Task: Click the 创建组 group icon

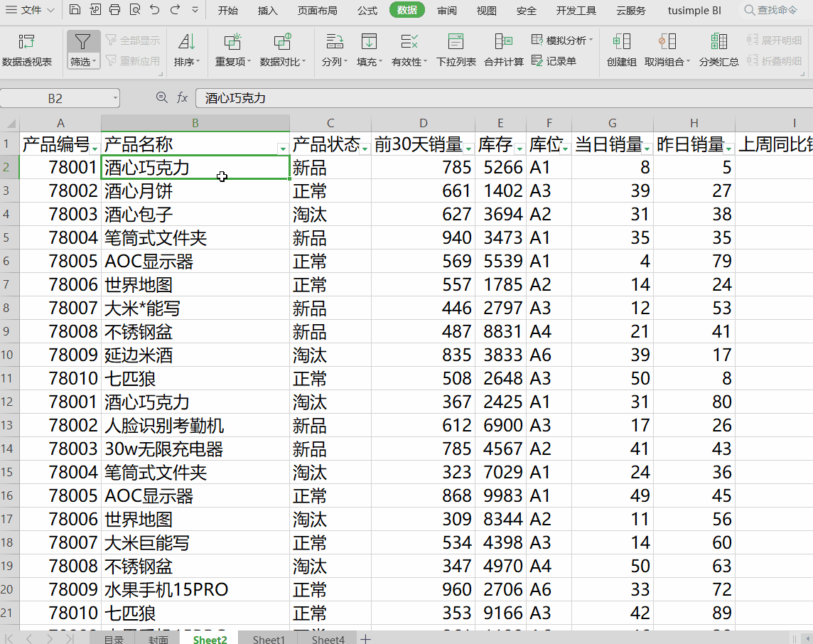Action: 622,41
